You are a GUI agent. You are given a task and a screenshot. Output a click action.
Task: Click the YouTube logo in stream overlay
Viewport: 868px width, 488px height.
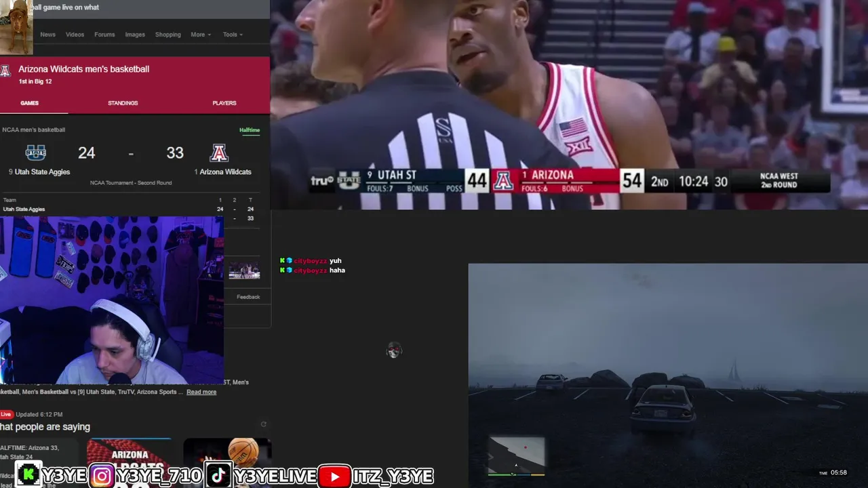pos(334,476)
